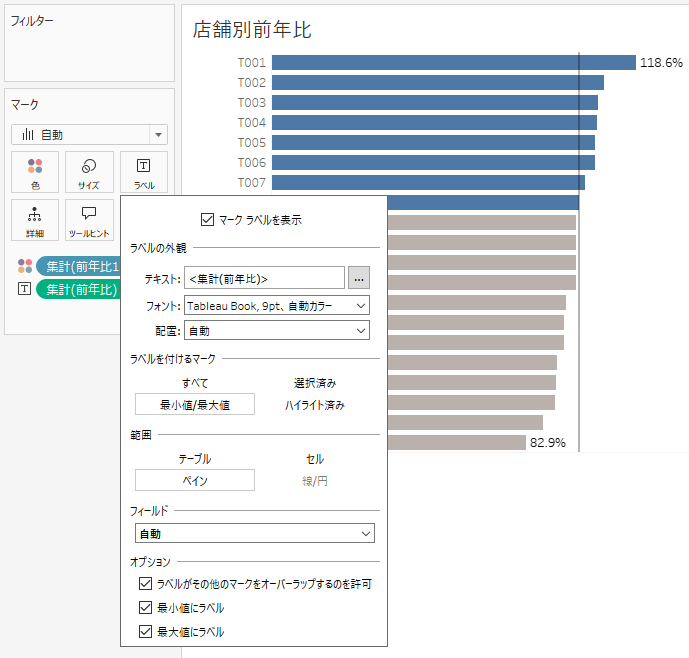Select 選択済み marks to label option
Image resolution: width=689 pixels, height=658 pixels.
pos(315,383)
